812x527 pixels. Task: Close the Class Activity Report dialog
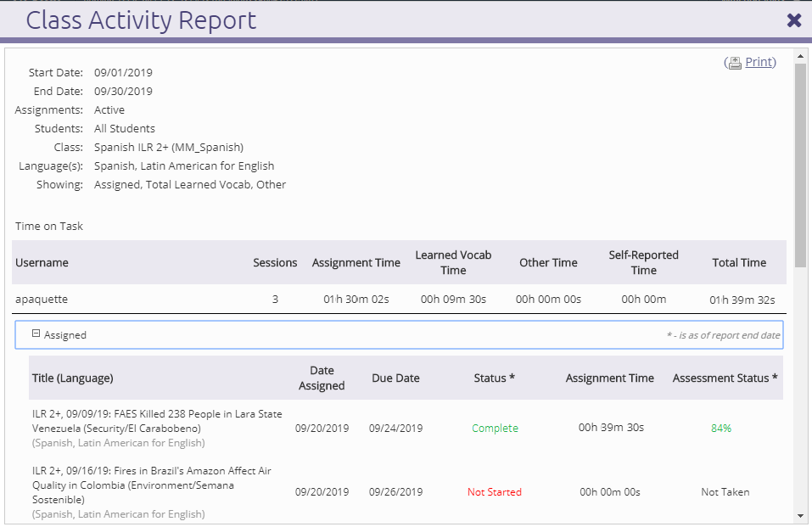(794, 20)
